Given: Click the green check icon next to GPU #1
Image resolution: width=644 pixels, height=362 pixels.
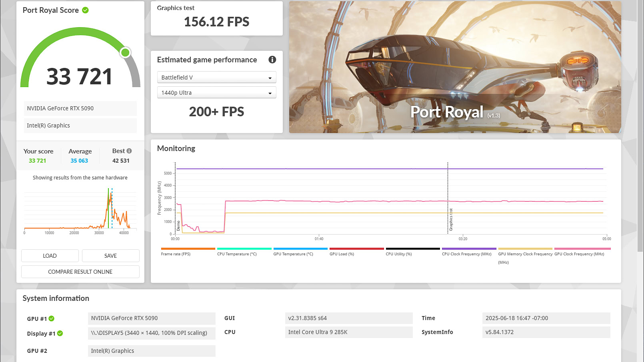Looking at the screenshot, I should [x=52, y=319].
